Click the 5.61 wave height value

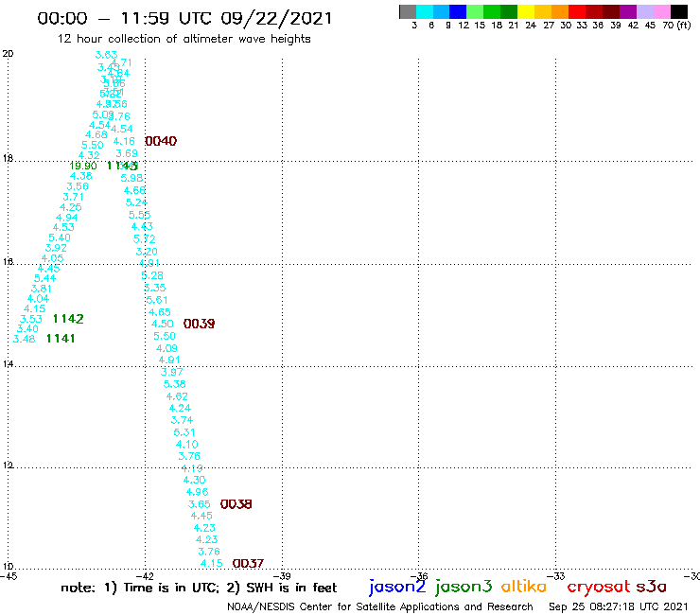tap(157, 300)
